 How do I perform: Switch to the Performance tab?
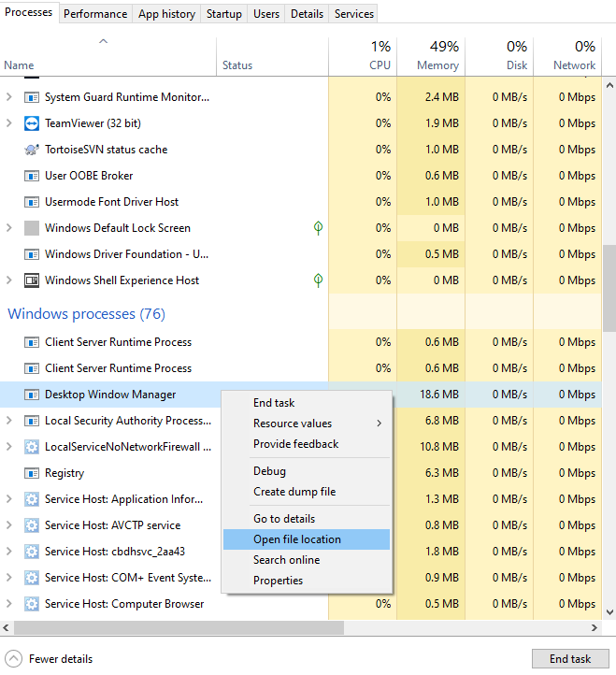pyautogui.click(x=95, y=13)
